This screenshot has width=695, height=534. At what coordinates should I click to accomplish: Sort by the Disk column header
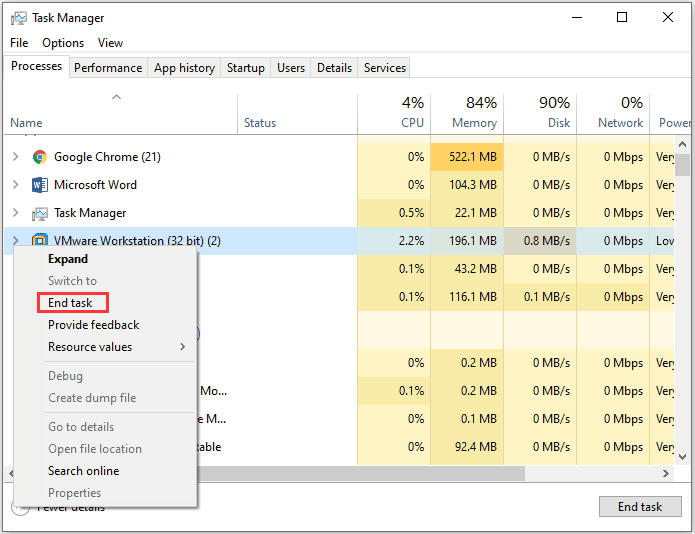[x=540, y=113]
